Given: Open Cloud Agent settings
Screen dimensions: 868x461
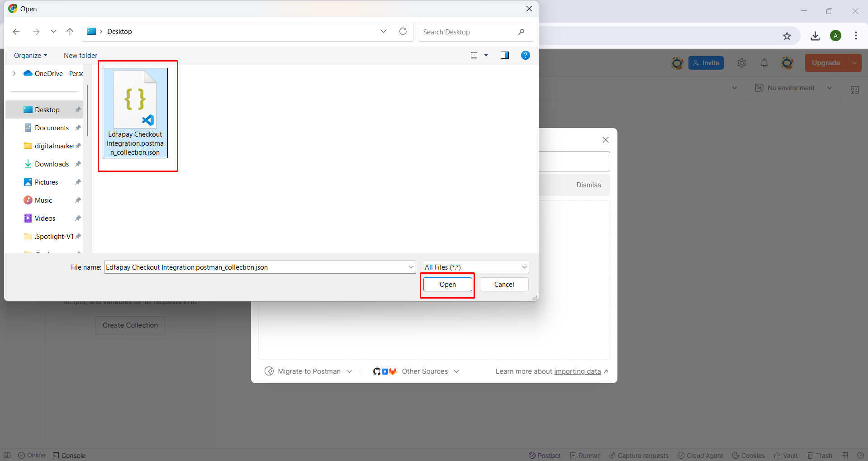Looking at the screenshot, I should 700,456.
